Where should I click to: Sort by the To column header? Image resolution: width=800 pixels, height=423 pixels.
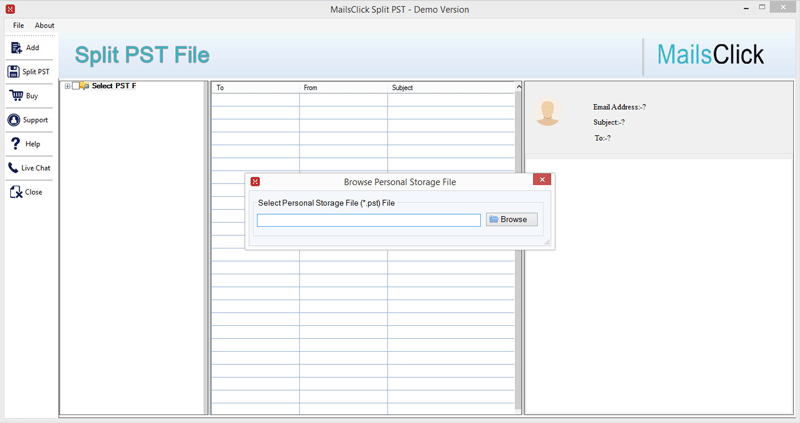point(256,88)
